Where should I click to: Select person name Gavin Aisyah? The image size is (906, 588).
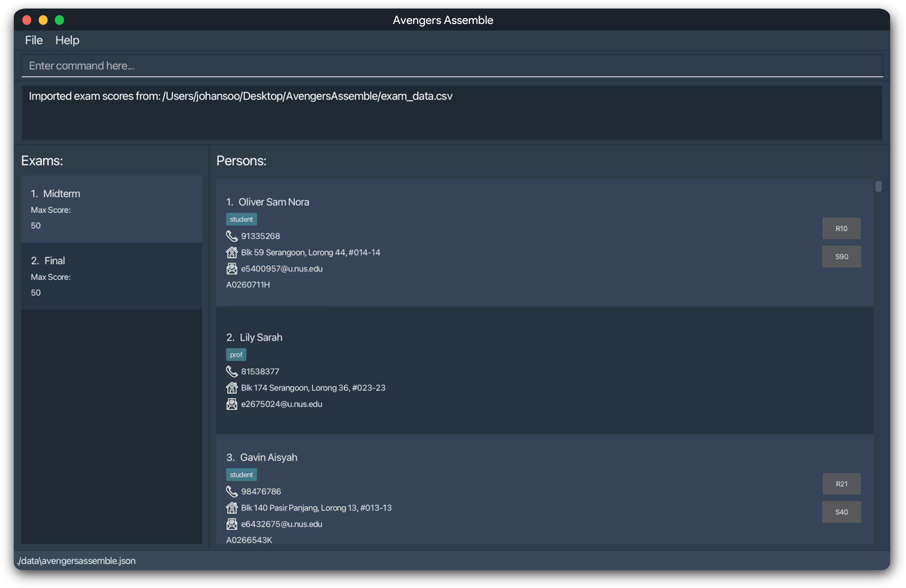pyautogui.click(x=269, y=457)
